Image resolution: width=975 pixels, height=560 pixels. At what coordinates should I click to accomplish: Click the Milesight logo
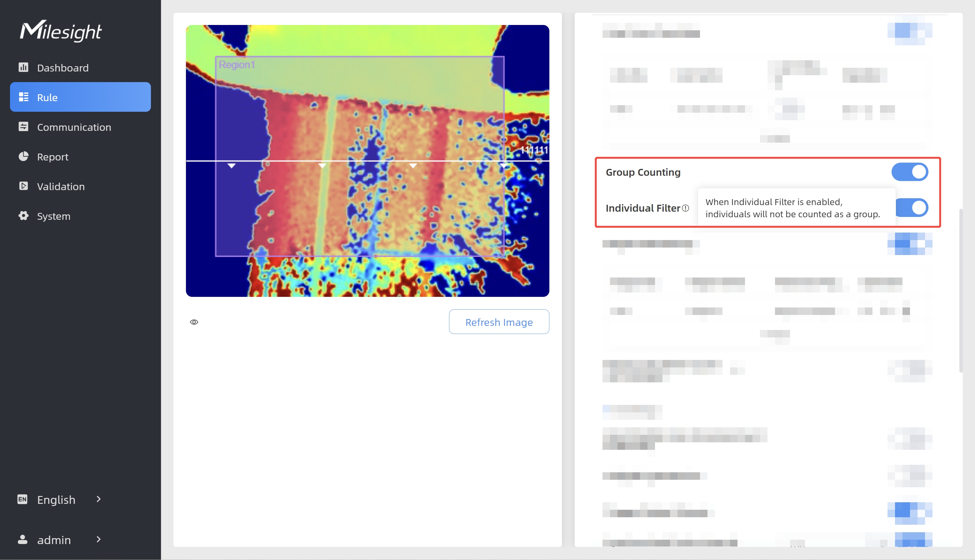point(61,31)
